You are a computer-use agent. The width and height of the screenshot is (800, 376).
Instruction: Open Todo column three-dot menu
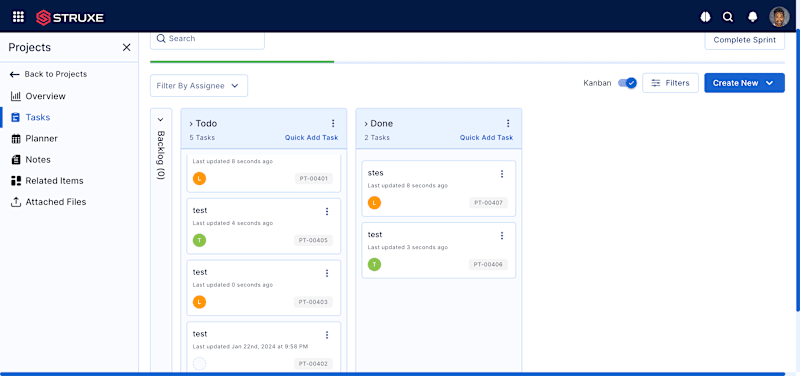pyautogui.click(x=333, y=123)
